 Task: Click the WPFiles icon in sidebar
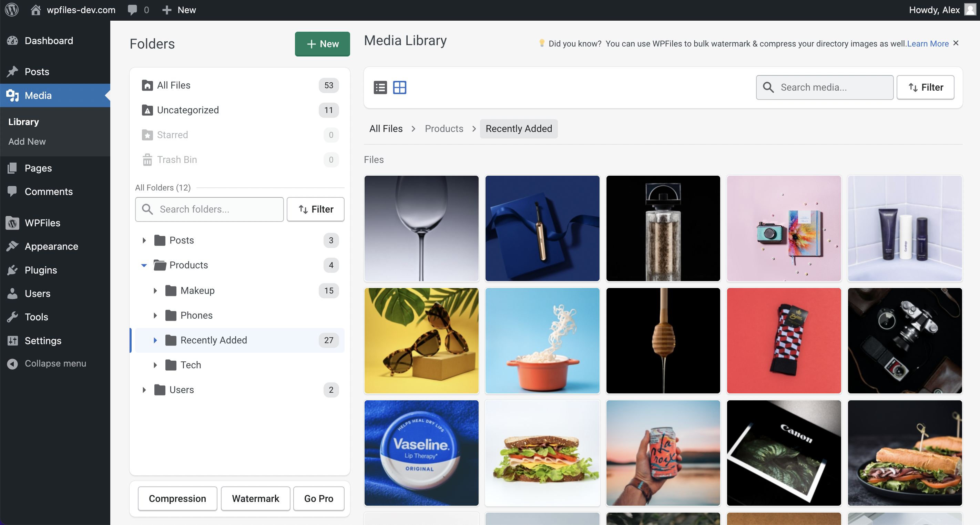tap(13, 222)
